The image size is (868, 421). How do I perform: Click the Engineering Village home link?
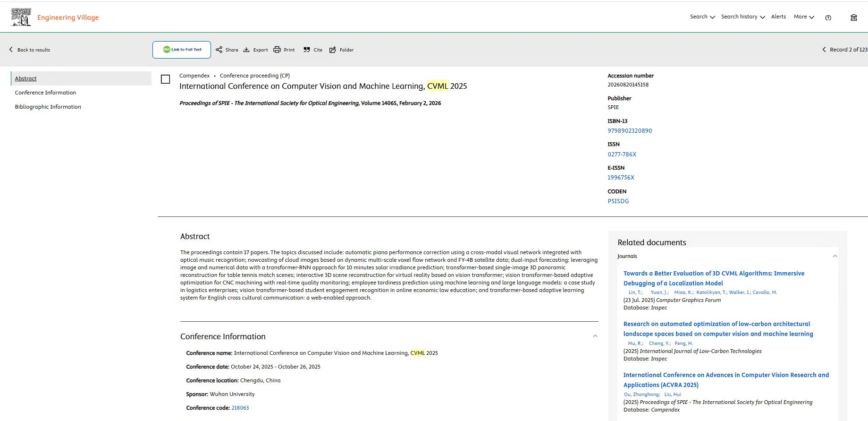tap(68, 17)
